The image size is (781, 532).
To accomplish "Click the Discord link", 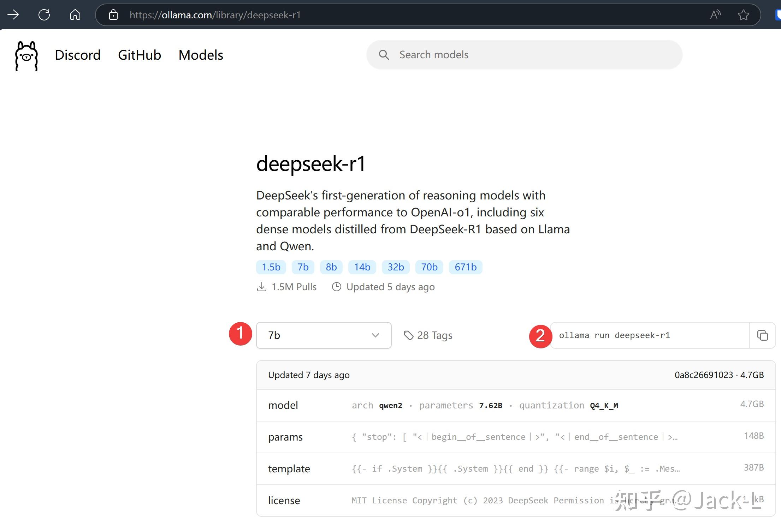I will click(x=78, y=55).
